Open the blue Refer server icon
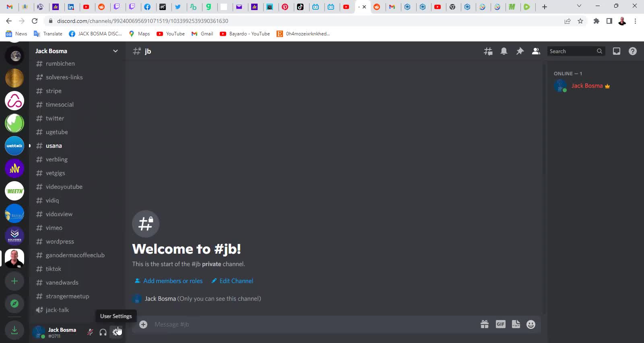This screenshot has width=644, height=343. [x=14, y=213]
